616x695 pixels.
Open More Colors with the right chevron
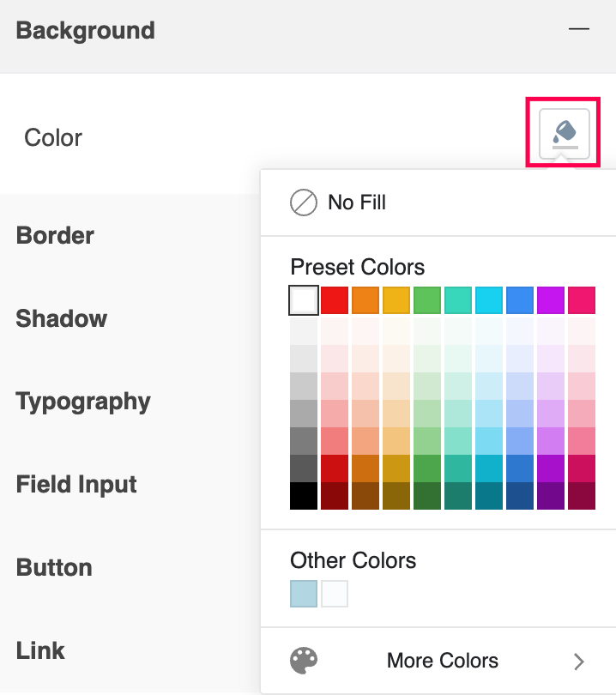click(x=579, y=661)
